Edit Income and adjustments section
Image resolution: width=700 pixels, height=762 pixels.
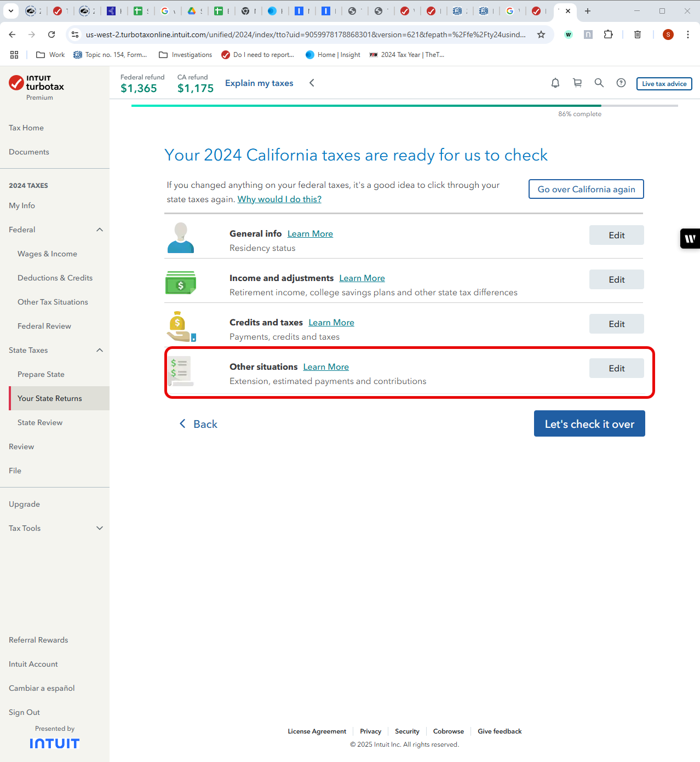617,279
